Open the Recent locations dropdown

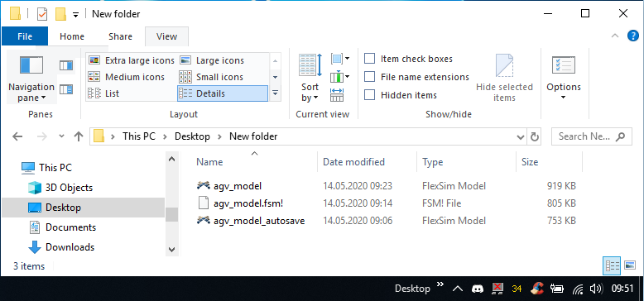(61, 136)
